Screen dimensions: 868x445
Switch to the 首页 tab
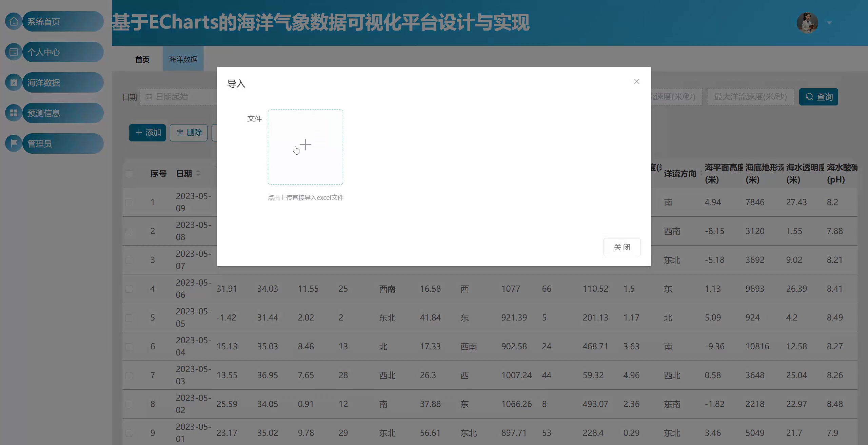point(142,59)
